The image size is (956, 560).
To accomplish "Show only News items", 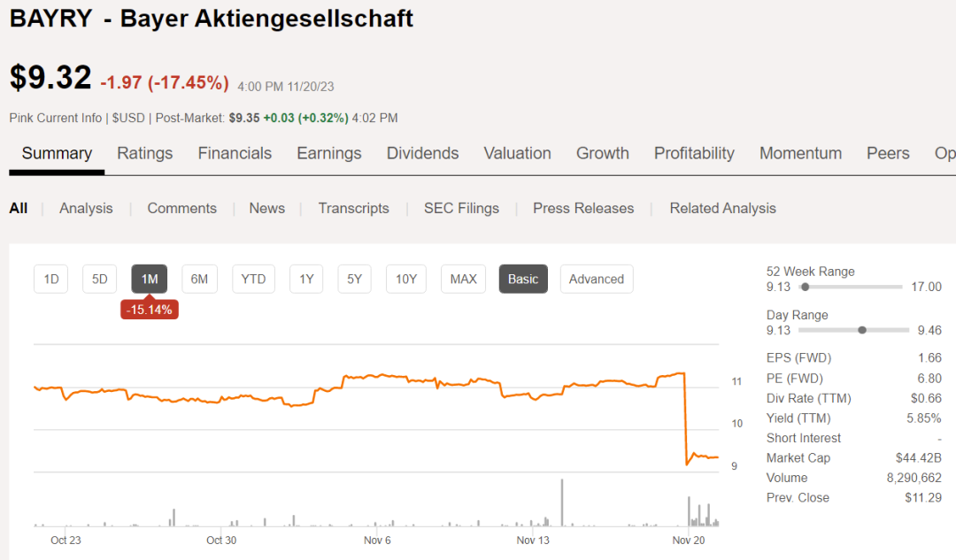I will tap(266, 208).
